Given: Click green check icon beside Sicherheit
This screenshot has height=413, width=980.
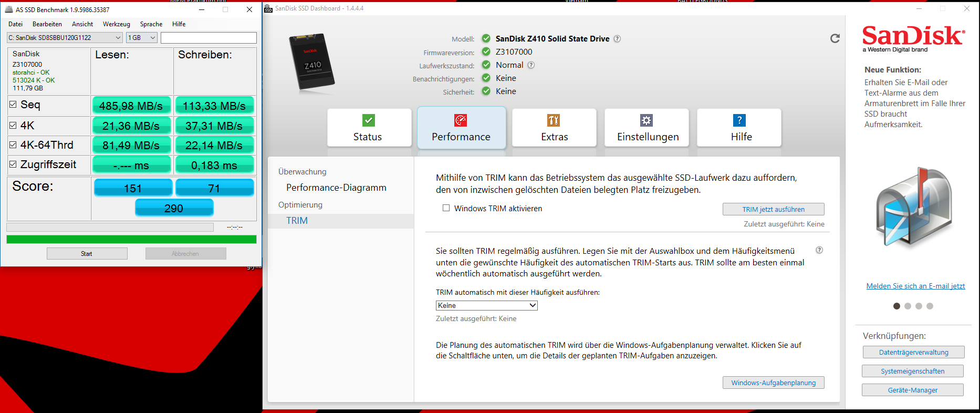Looking at the screenshot, I should [486, 91].
